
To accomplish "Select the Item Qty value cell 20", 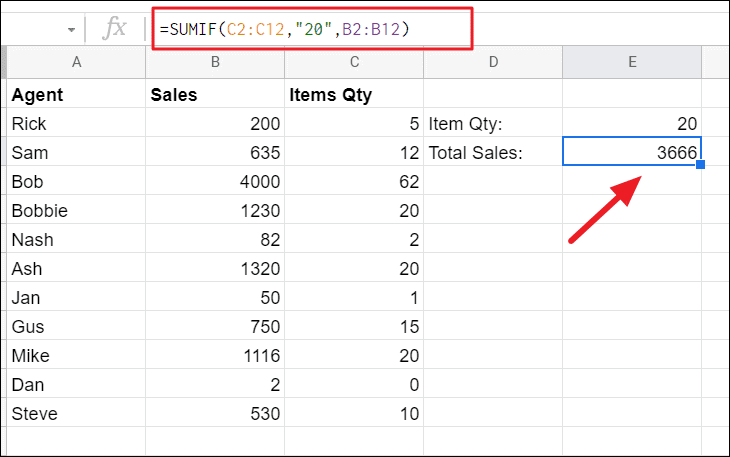I will click(x=632, y=124).
